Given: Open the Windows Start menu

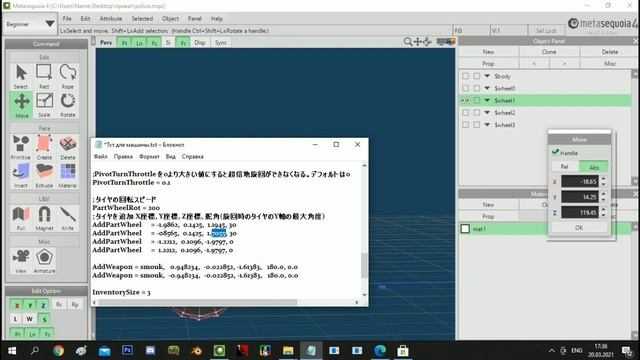Looking at the screenshot, I should pyautogui.click(x=12, y=351).
